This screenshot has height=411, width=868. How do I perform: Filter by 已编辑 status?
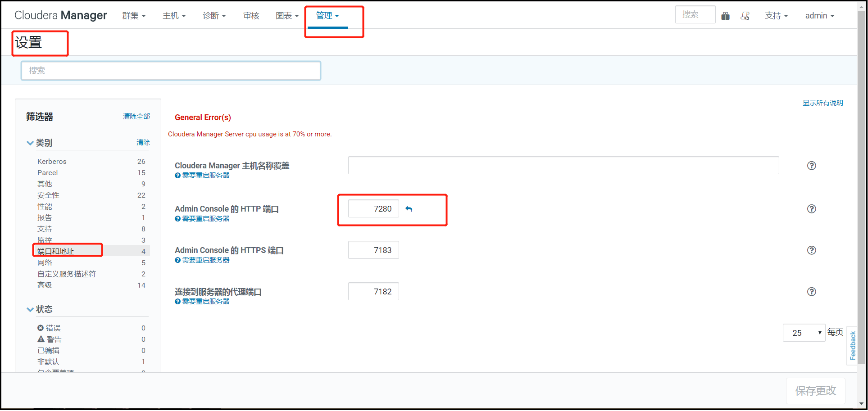[91, 351]
